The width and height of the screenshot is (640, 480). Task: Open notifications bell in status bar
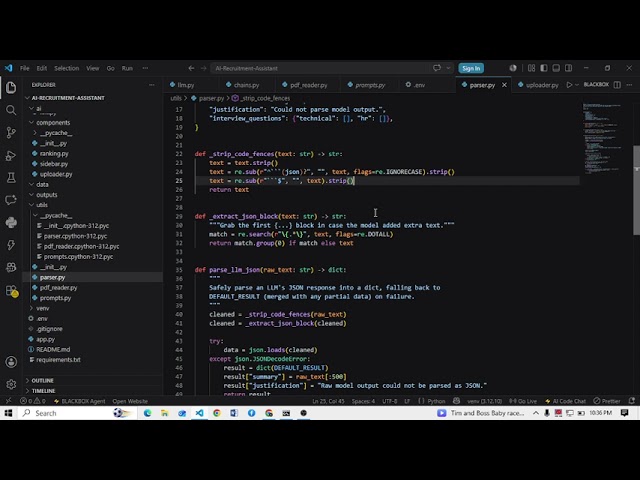click(632, 401)
